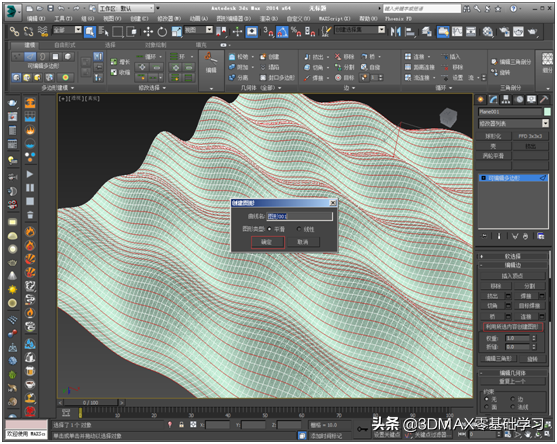Open the MAXScript(X) menu
The height and width of the screenshot is (444, 557).
334,18
